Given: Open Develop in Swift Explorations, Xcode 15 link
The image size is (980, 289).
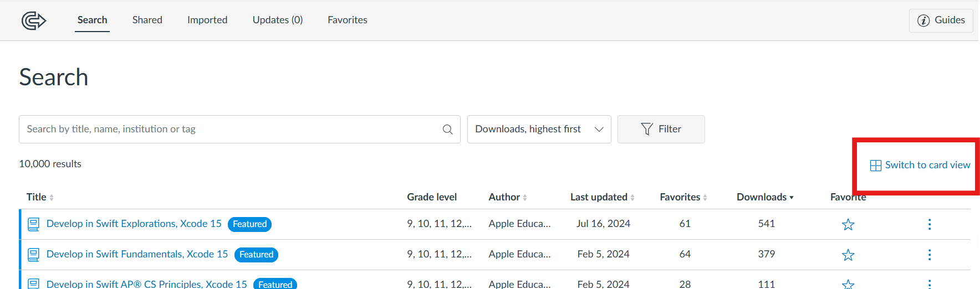Looking at the screenshot, I should 134,224.
